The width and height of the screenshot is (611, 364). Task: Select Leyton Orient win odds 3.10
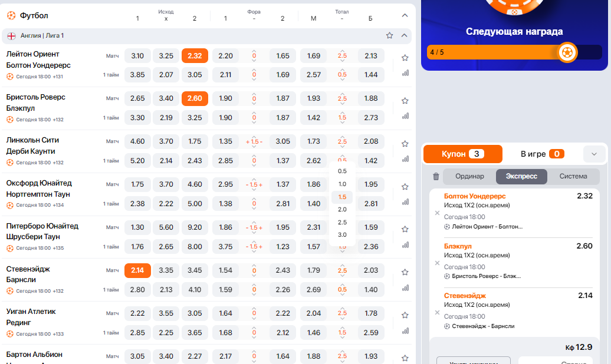tap(137, 56)
